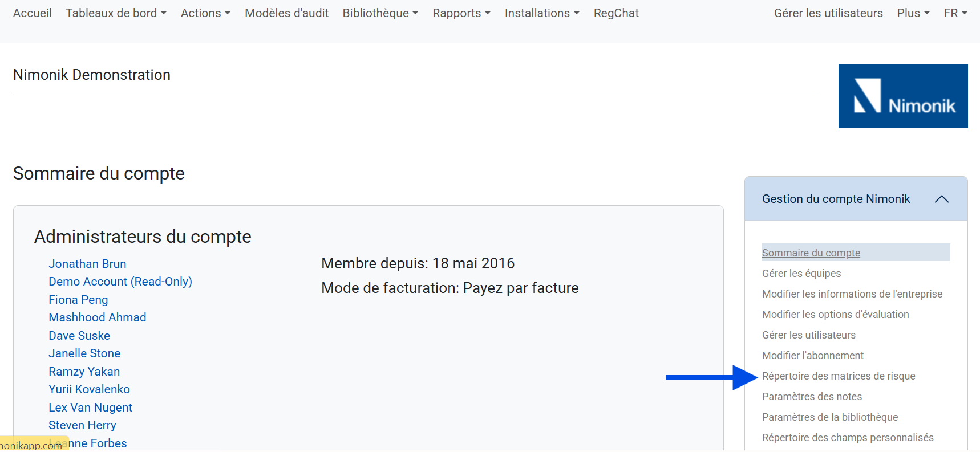Viewport: 980px width, 452px height.
Task: Open Fiona Peng administrator profile
Action: click(x=78, y=300)
